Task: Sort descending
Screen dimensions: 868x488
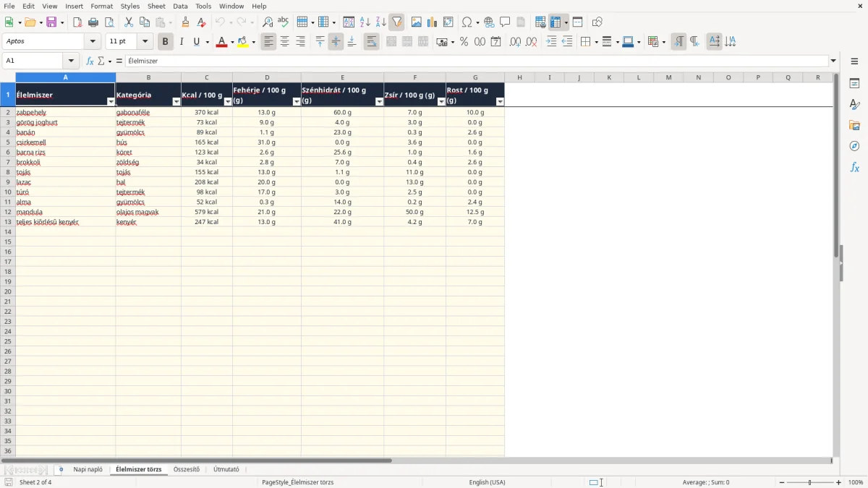Action: click(x=380, y=22)
